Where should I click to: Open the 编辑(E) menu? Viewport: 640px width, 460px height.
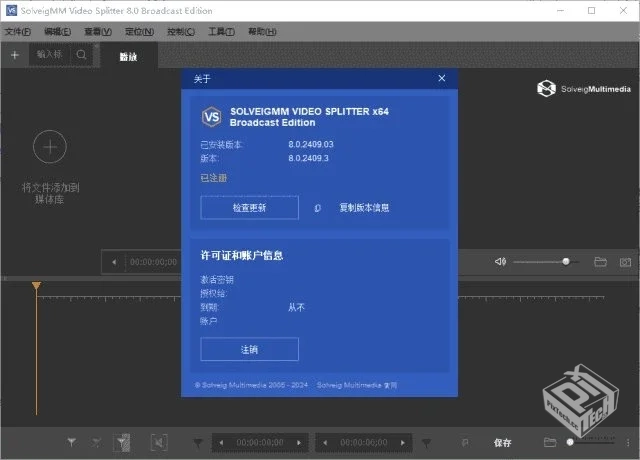pos(58,31)
